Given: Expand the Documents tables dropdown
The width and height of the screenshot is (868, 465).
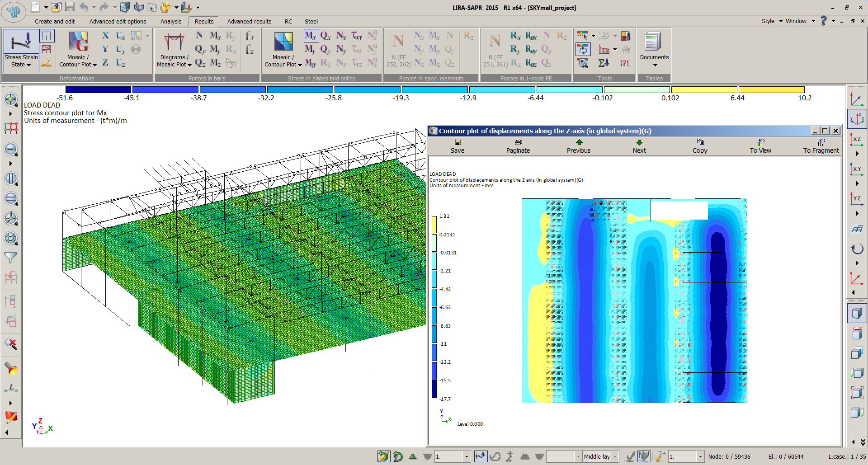Looking at the screenshot, I should 654,65.
